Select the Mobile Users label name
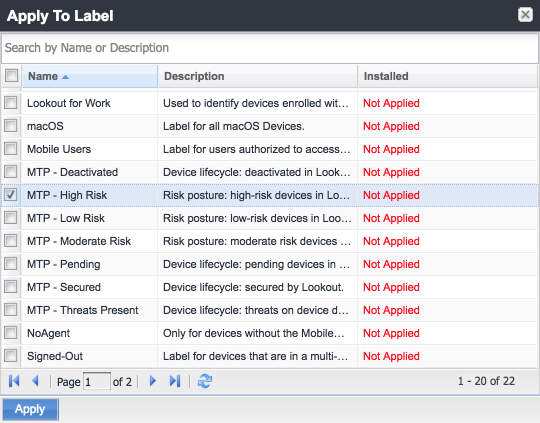This screenshot has width=540, height=423. point(59,149)
